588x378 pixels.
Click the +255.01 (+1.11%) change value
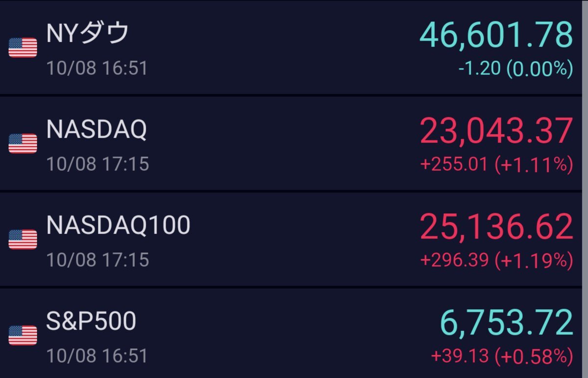(x=496, y=165)
